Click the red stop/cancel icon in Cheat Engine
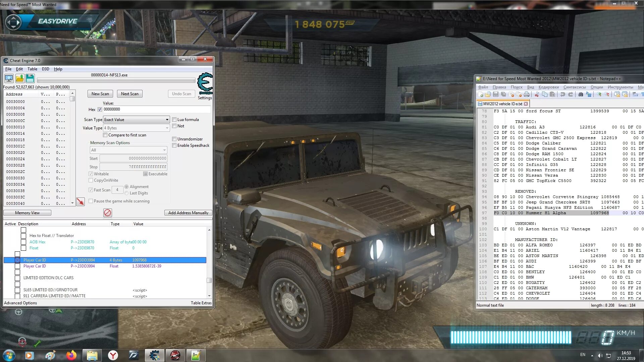This screenshot has height=362, width=644. pos(107,213)
